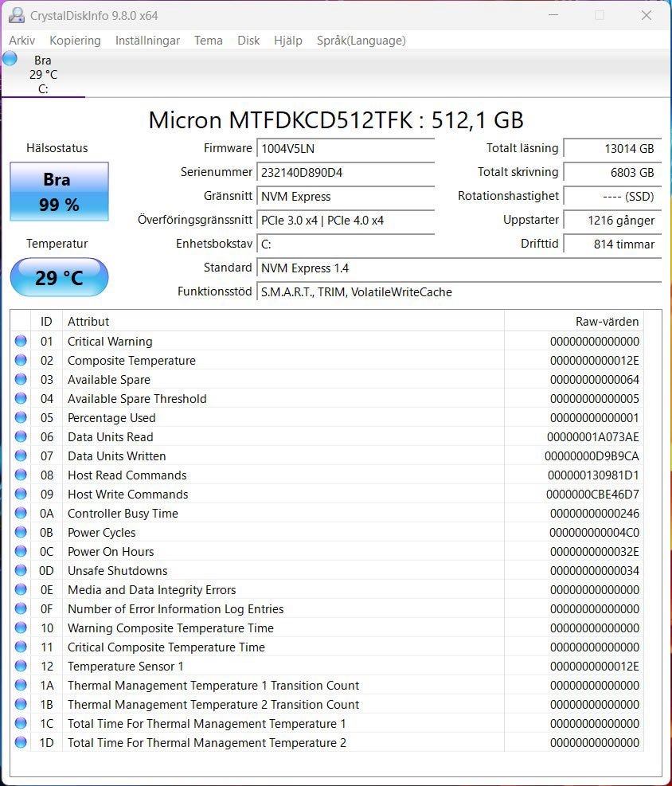Click the status orb for Composite Temperature row
This screenshot has width=672, height=786.
click(21, 360)
